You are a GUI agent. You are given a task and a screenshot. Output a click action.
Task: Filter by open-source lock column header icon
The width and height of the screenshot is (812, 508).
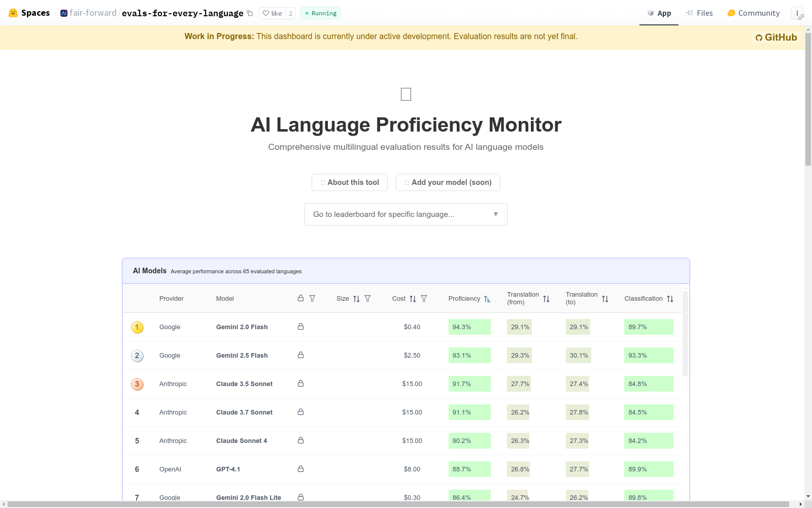click(x=300, y=298)
